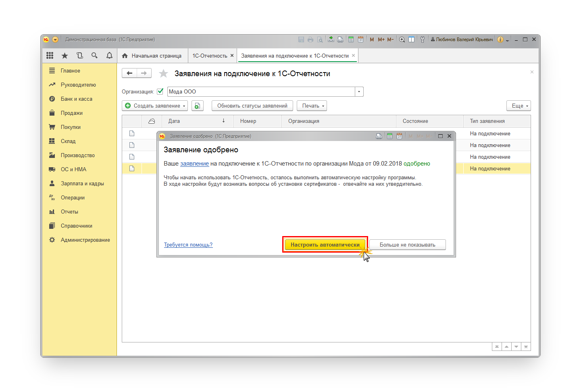Open the заявление link in dialog text
This screenshot has height=392, width=581.
tap(194, 164)
